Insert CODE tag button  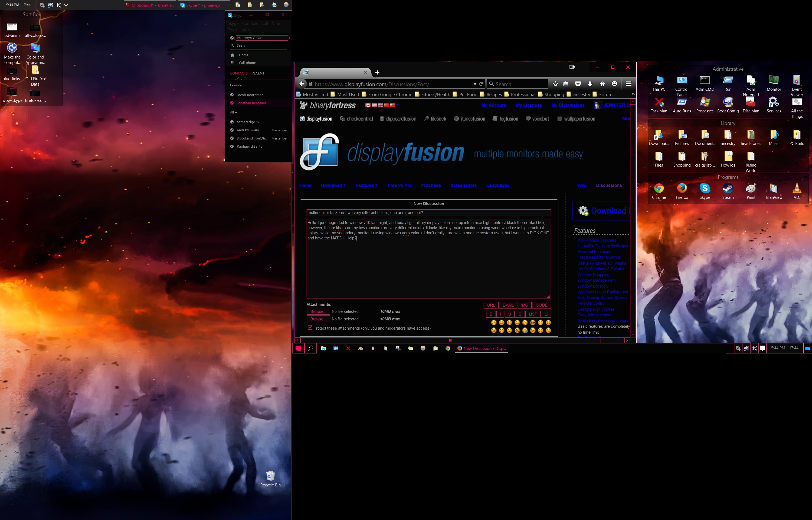click(x=541, y=305)
